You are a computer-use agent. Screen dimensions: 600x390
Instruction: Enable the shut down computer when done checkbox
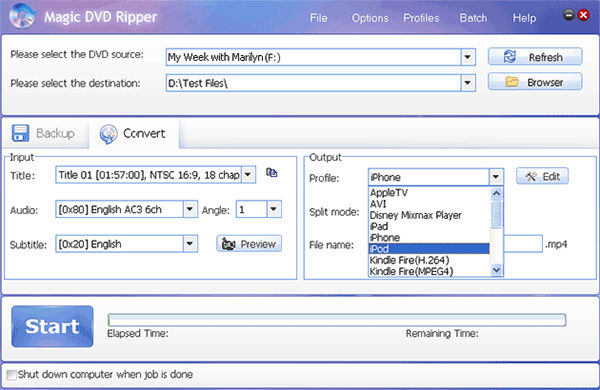click(x=12, y=375)
